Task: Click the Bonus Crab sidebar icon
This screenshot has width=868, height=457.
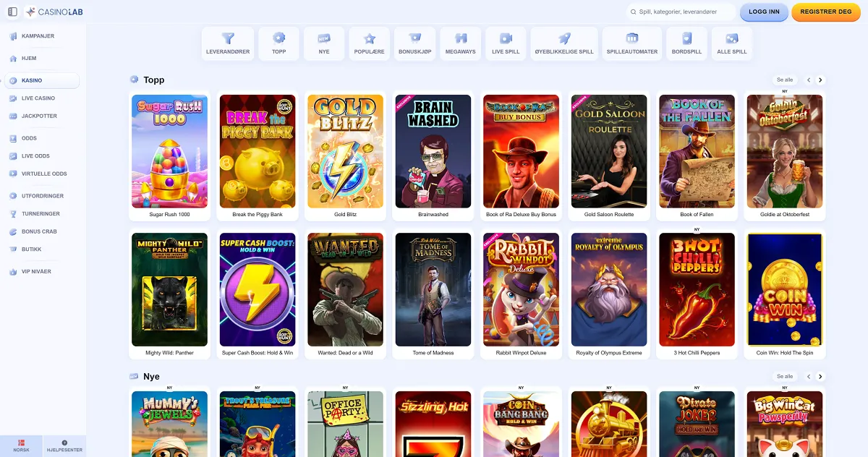Action: [13, 231]
